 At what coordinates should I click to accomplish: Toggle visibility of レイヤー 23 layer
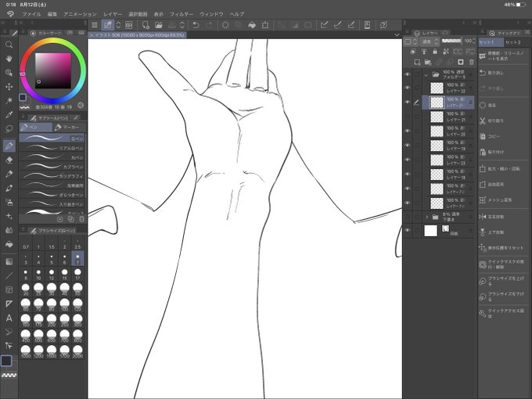coord(408,160)
